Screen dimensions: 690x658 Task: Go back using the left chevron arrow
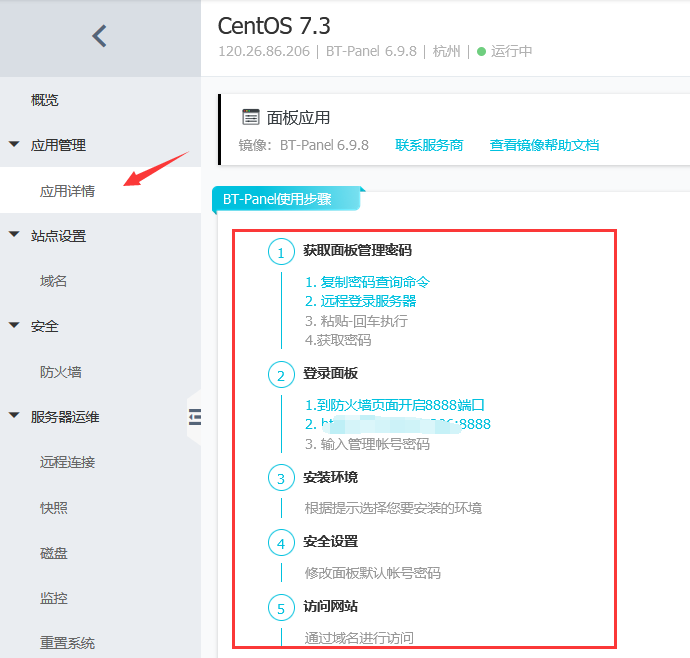point(99,36)
